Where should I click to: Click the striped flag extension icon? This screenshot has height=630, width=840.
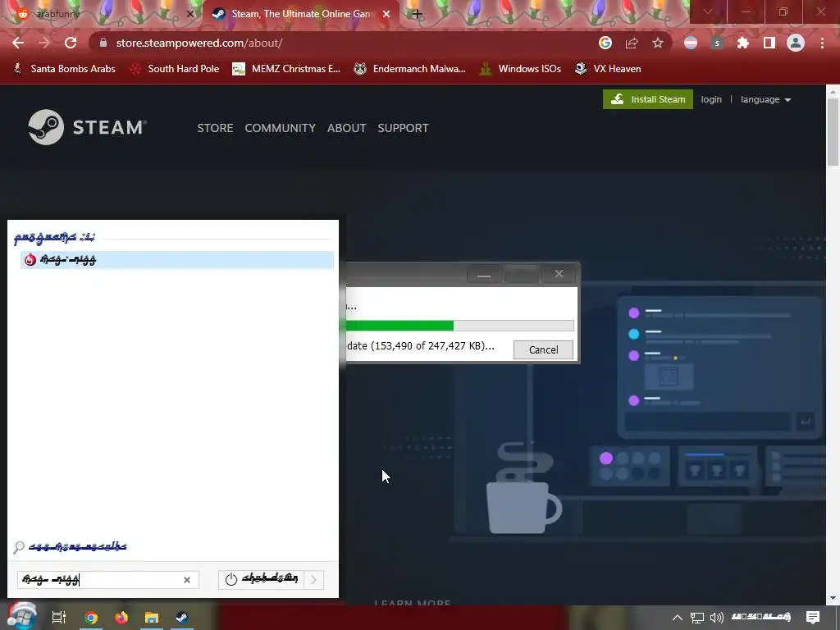(691, 43)
